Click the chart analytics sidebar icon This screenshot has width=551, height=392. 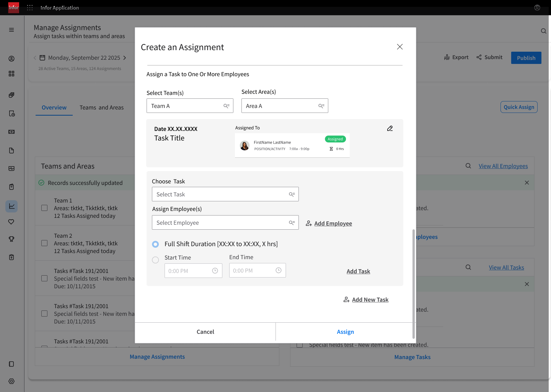click(x=11, y=206)
